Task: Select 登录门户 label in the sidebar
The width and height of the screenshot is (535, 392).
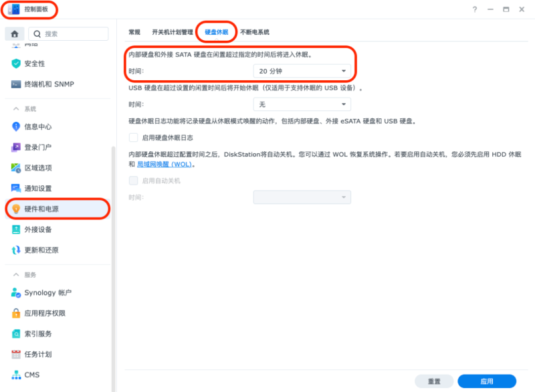Action: click(x=38, y=147)
